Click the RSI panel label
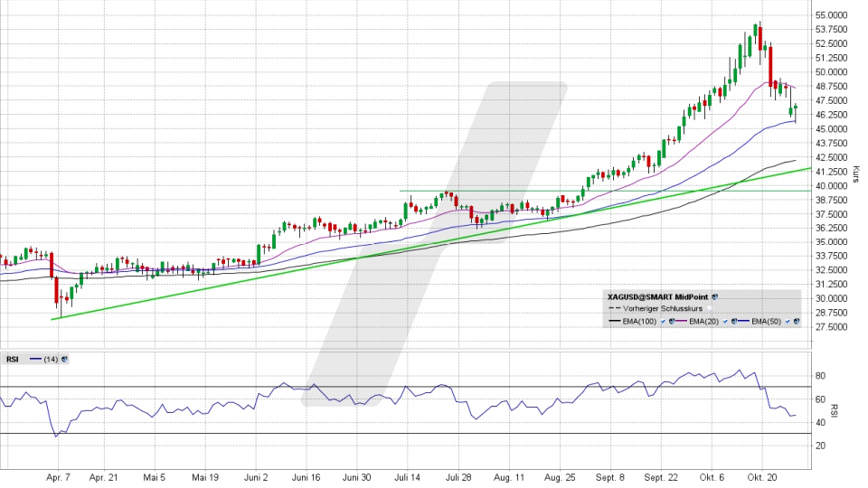Screen dimensions: 868x488 13,359
